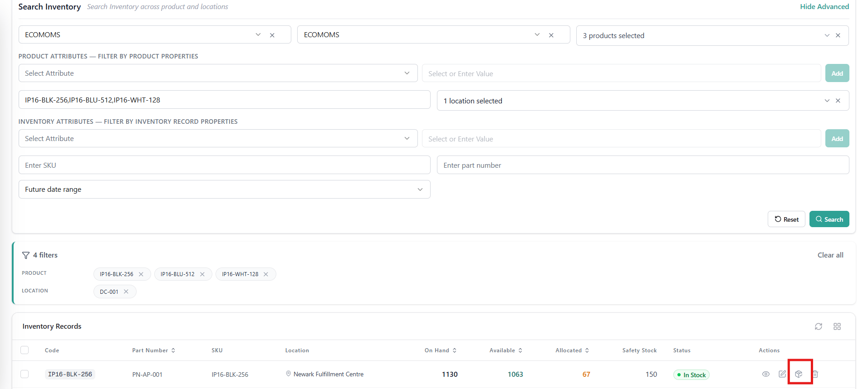
Task: Focus the product codes input with IP16-BLK-256
Action: pyautogui.click(x=224, y=100)
